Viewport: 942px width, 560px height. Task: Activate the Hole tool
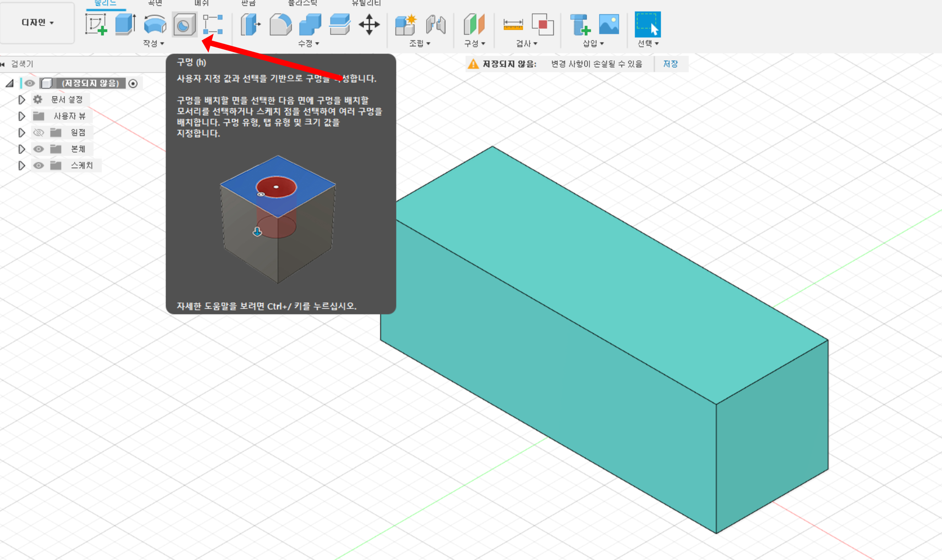point(184,25)
